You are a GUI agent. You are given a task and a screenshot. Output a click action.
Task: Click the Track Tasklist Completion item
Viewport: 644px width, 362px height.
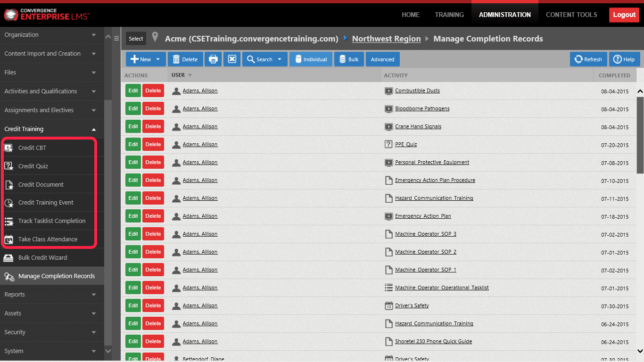coord(52,221)
